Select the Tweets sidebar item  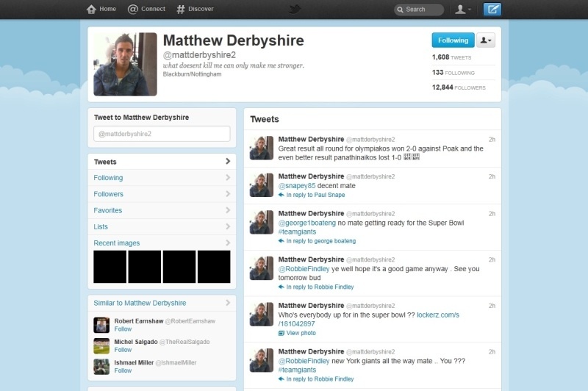162,162
